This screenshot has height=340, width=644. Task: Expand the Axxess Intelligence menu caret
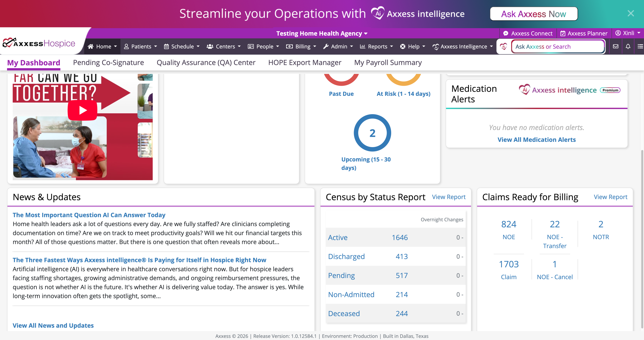point(491,47)
